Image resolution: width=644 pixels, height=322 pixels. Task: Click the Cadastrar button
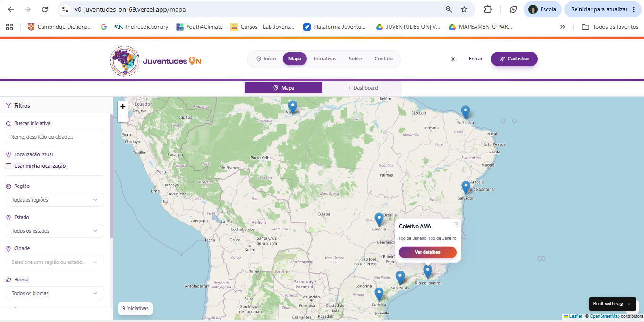coord(514,59)
